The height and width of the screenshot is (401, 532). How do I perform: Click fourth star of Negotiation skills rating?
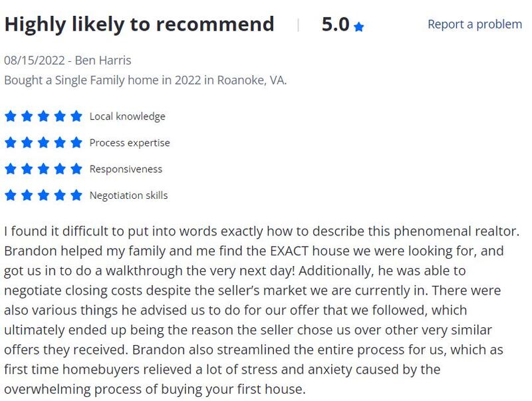(x=60, y=195)
